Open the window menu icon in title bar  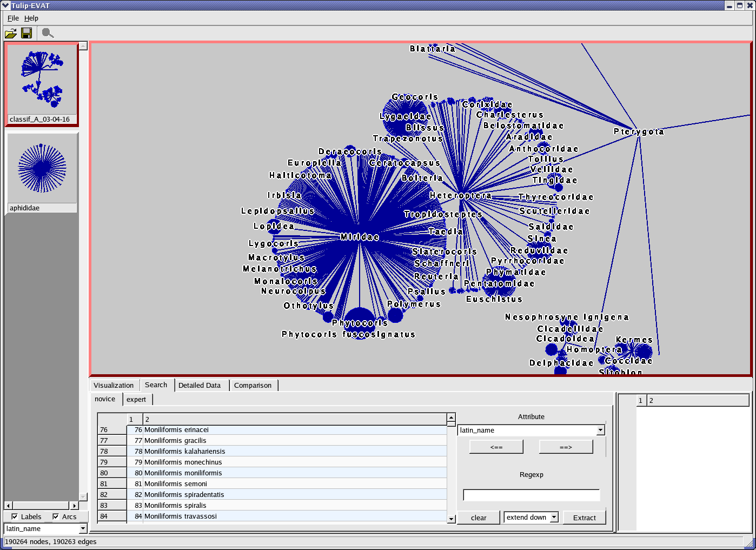click(x=5, y=5)
